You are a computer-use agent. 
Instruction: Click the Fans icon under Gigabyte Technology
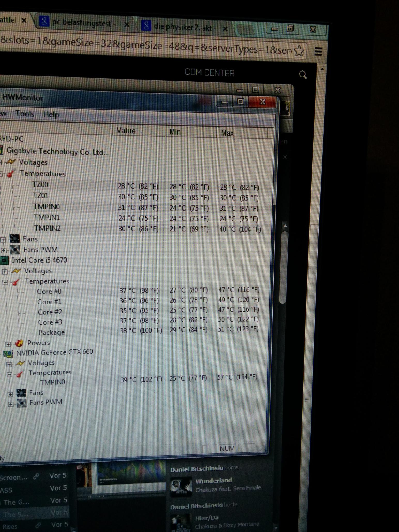coord(14,239)
